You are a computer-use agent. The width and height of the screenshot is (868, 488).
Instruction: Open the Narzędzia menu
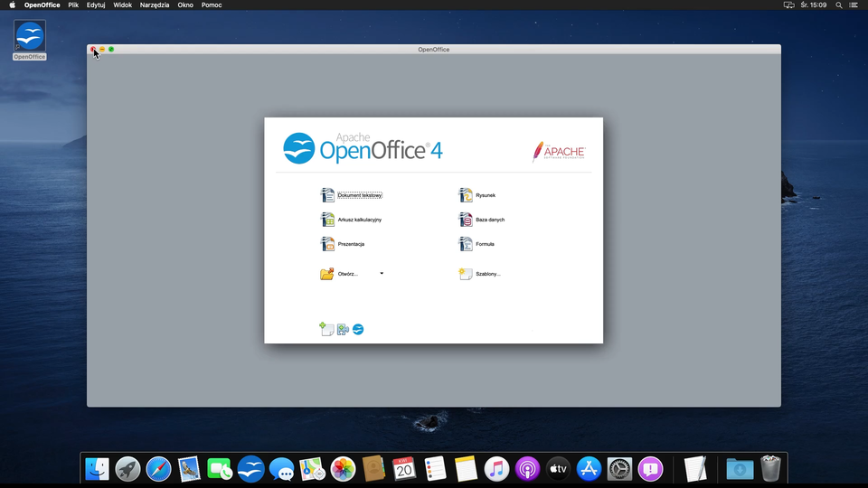(155, 5)
